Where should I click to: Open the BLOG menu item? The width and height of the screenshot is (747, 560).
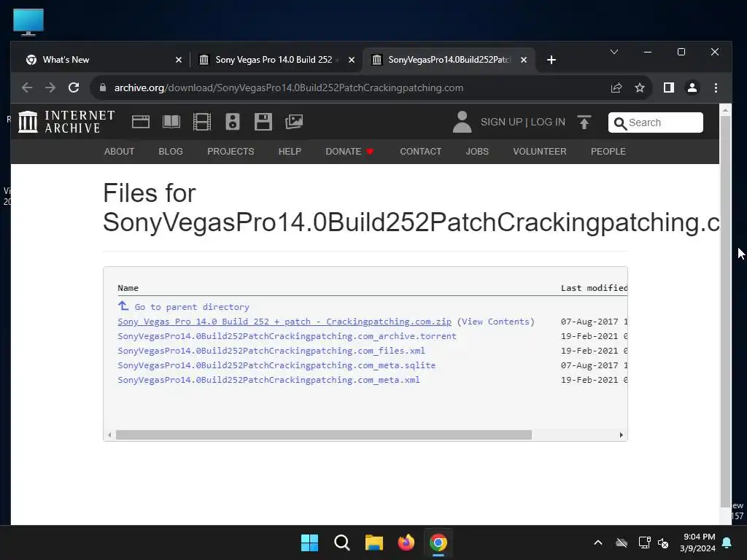click(171, 152)
